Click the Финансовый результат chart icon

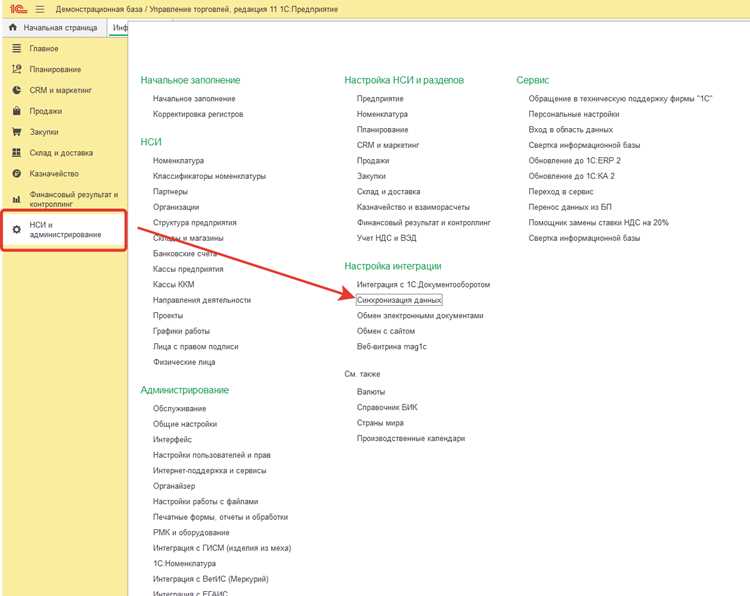coord(17,199)
